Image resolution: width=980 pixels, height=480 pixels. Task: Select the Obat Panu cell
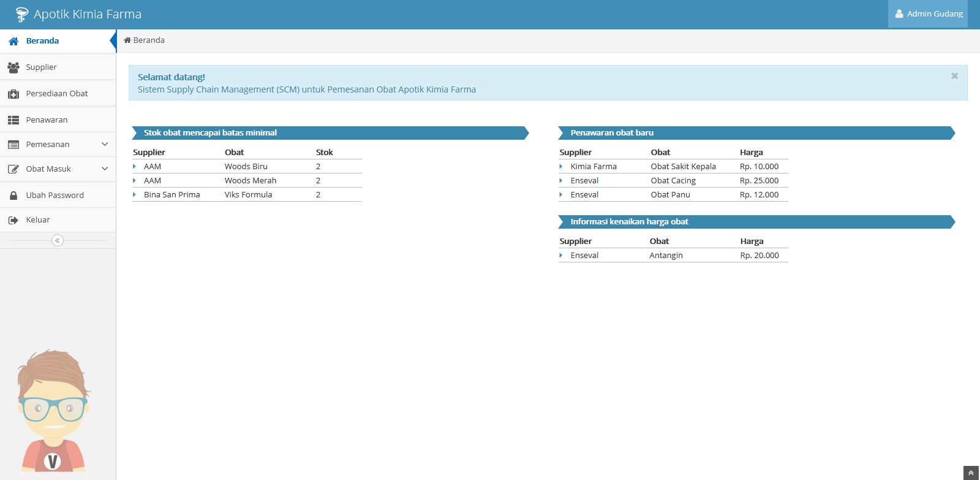671,194
